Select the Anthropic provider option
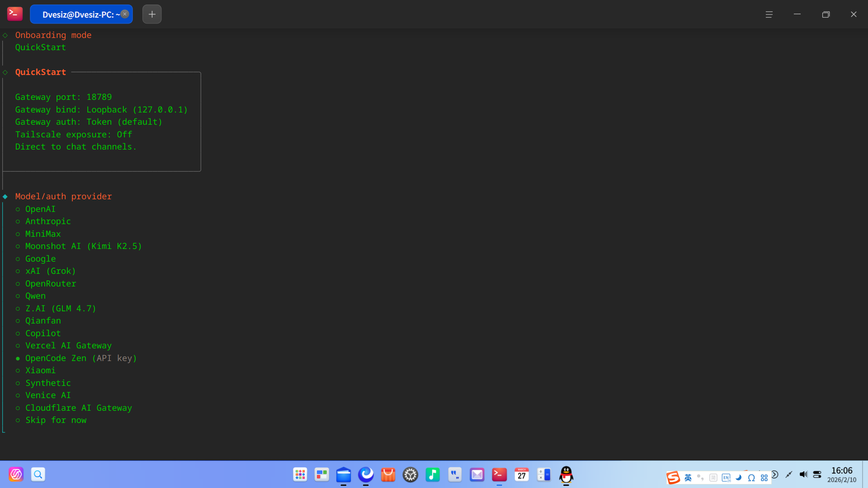This screenshot has height=488, width=868. 48,221
